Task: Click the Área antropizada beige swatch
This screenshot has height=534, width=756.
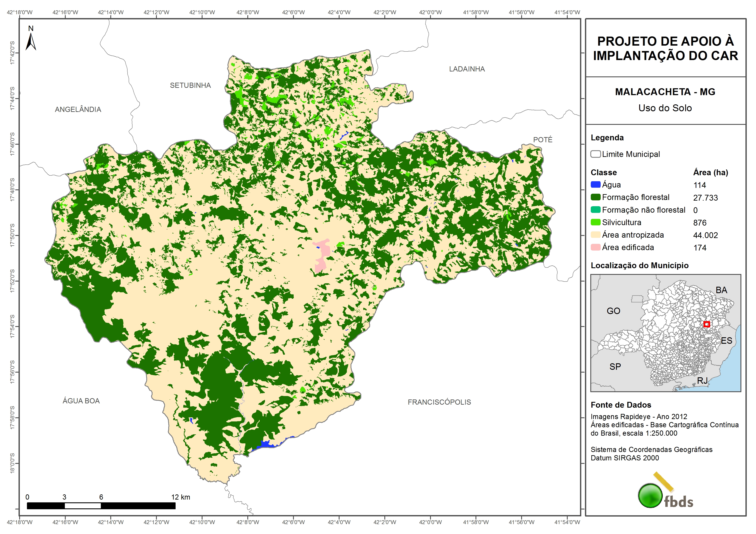Action: pos(595,235)
